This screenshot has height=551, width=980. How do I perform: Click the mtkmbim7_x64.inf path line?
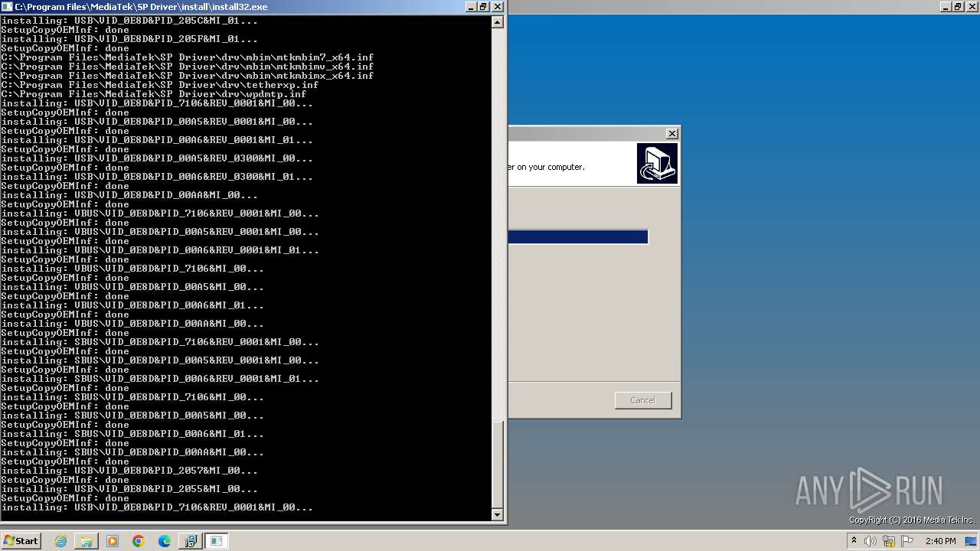click(188, 57)
